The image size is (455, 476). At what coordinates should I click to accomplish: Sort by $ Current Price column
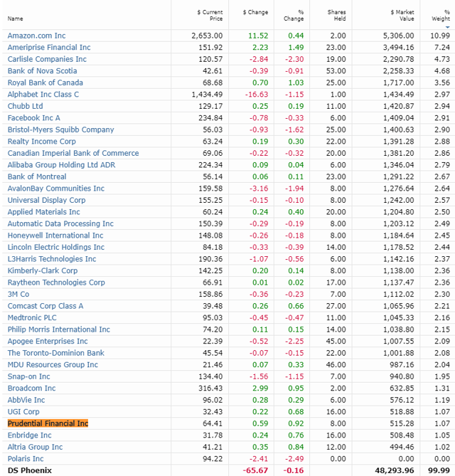tap(210, 15)
